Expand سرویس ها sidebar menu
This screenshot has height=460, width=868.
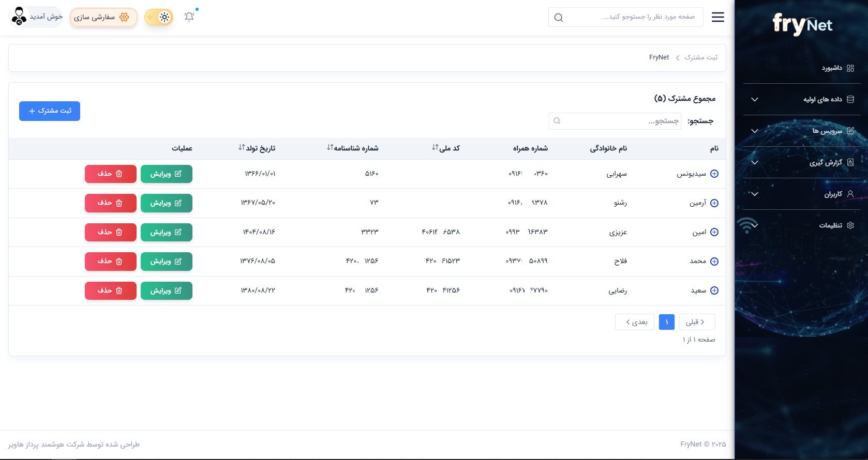click(802, 131)
